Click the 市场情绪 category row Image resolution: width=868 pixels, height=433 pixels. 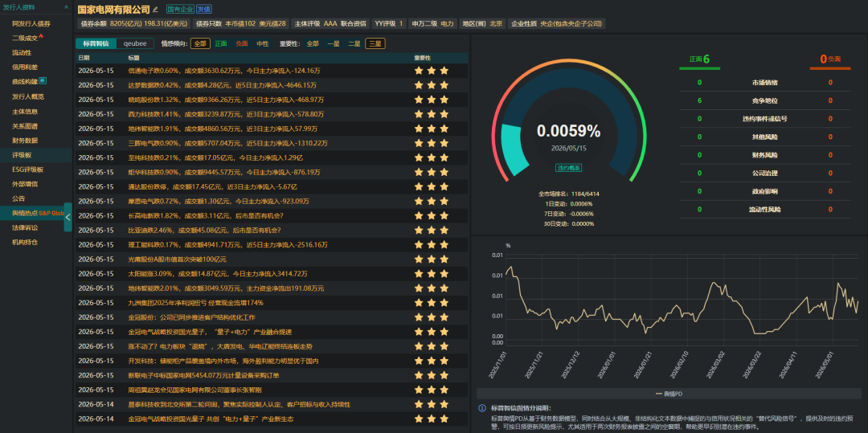click(765, 83)
